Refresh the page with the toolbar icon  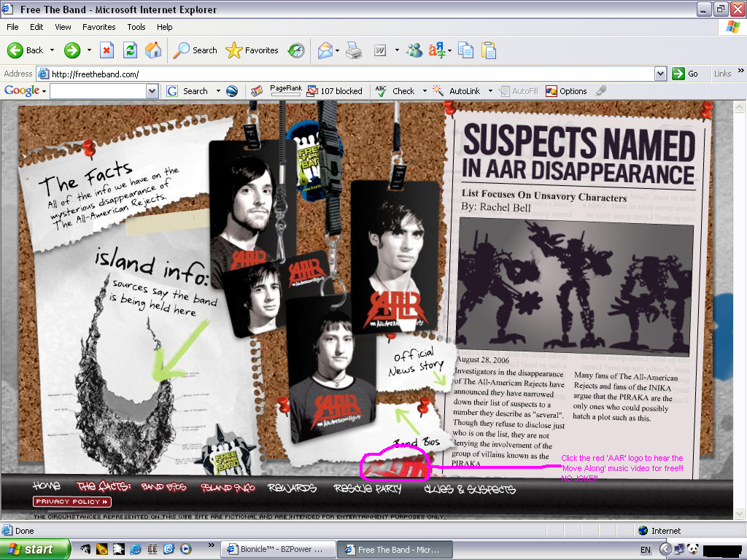pyautogui.click(x=130, y=50)
